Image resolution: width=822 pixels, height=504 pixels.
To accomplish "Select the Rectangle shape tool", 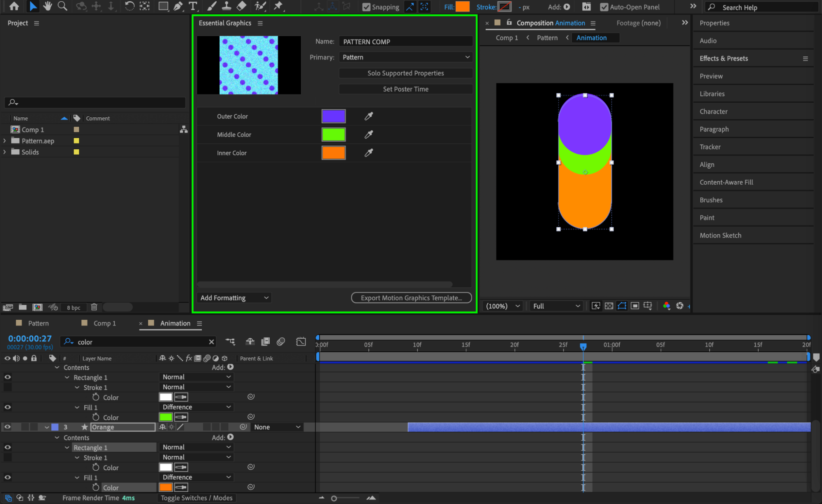I will (x=163, y=6).
